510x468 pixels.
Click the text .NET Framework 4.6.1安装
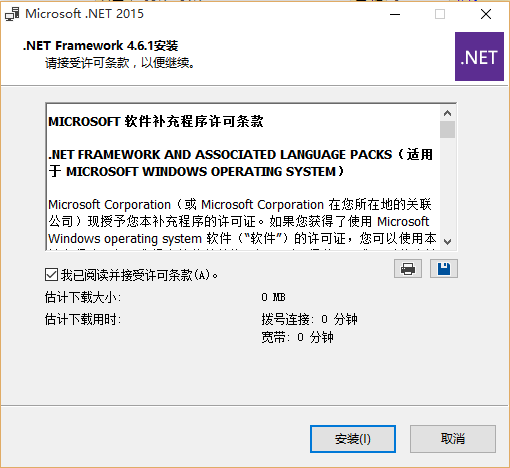(x=100, y=46)
